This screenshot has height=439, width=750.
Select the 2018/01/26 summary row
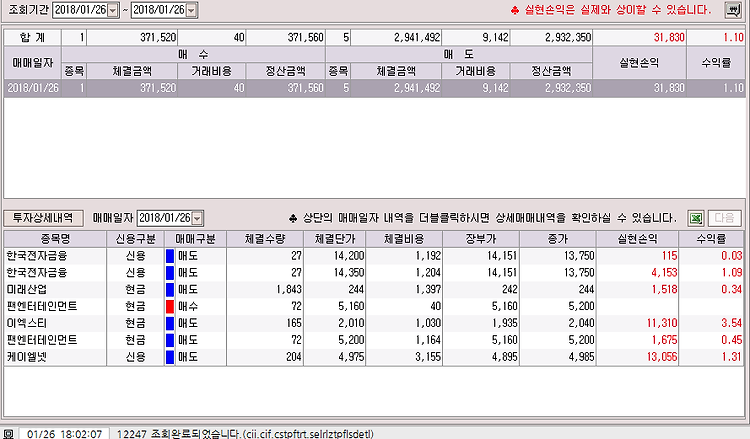(375, 88)
